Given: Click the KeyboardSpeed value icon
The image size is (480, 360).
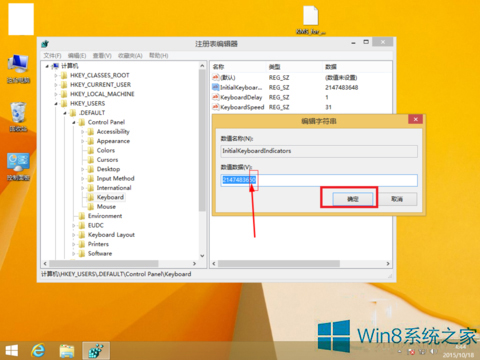Looking at the screenshot, I should pyautogui.click(x=216, y=107).
